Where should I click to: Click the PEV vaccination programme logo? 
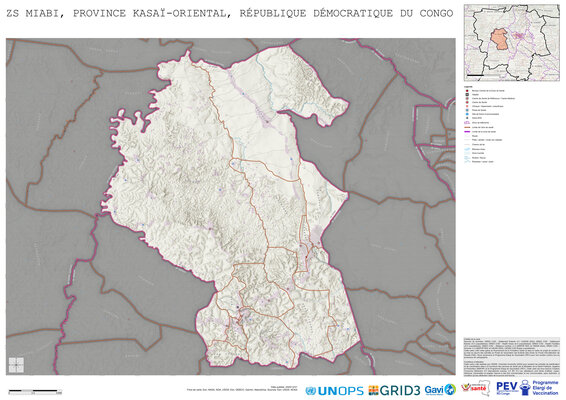click(x=527, y=388)
